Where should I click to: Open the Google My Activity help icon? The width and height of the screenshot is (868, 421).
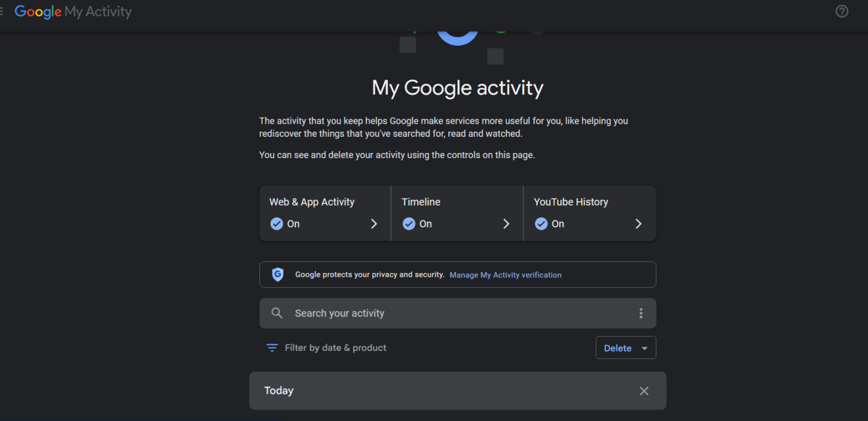pyautogui.click(x=841, y=11)
